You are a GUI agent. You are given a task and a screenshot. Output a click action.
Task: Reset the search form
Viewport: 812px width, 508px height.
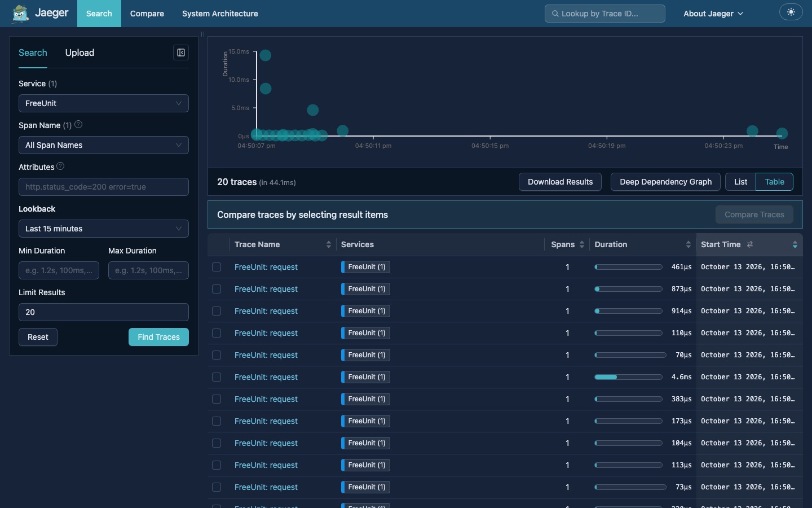coord(38,337)
